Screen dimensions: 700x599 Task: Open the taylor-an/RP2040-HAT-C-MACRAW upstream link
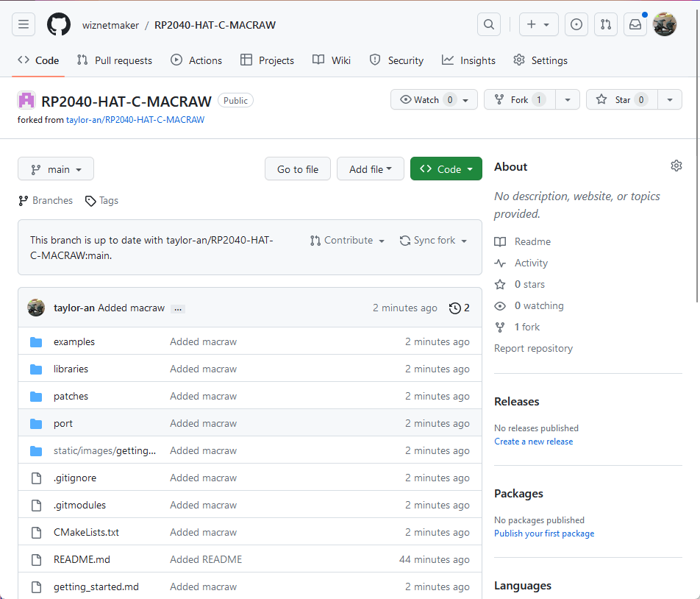(x=135, y=120)
